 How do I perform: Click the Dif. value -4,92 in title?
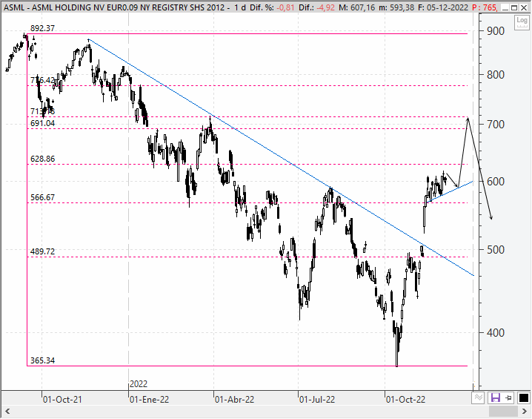(326, 7)
